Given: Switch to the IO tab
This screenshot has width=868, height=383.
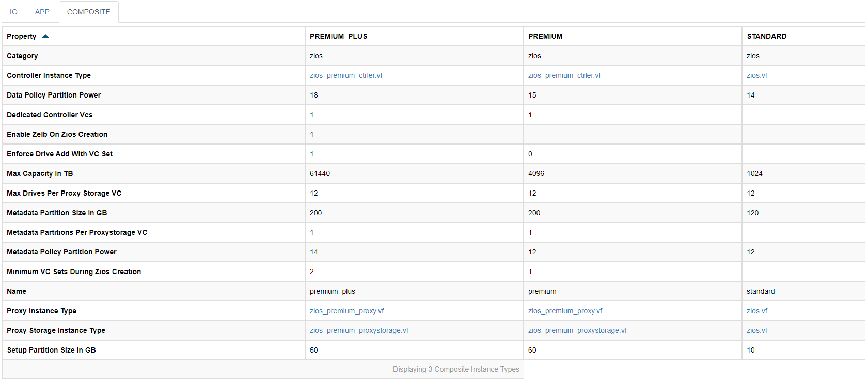Looking at the screenshot, I should pos(13,12).
